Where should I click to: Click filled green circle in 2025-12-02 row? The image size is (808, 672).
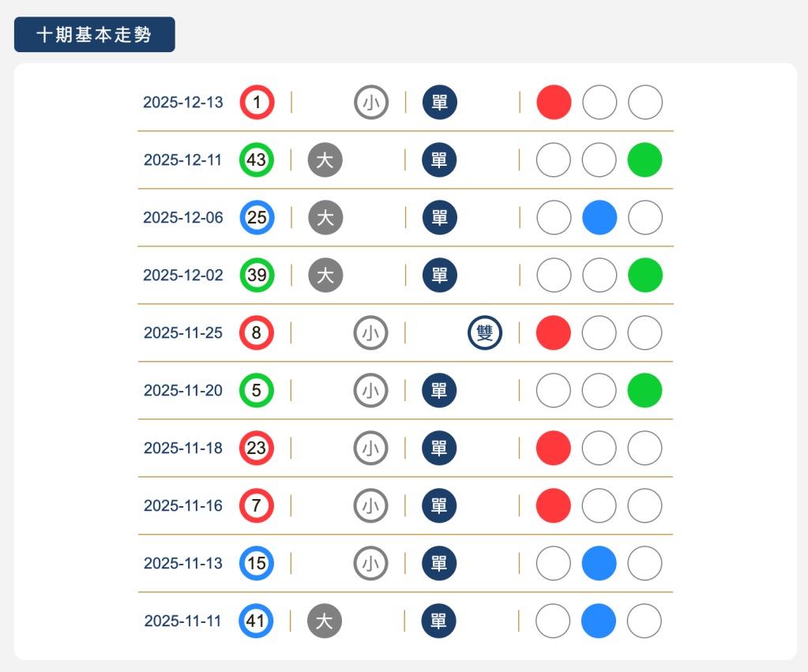pos(645,276)
